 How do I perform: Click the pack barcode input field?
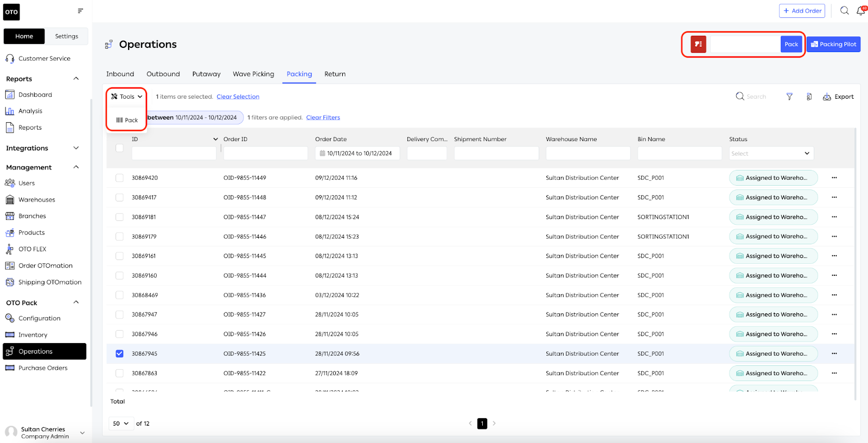click(745, 45)
